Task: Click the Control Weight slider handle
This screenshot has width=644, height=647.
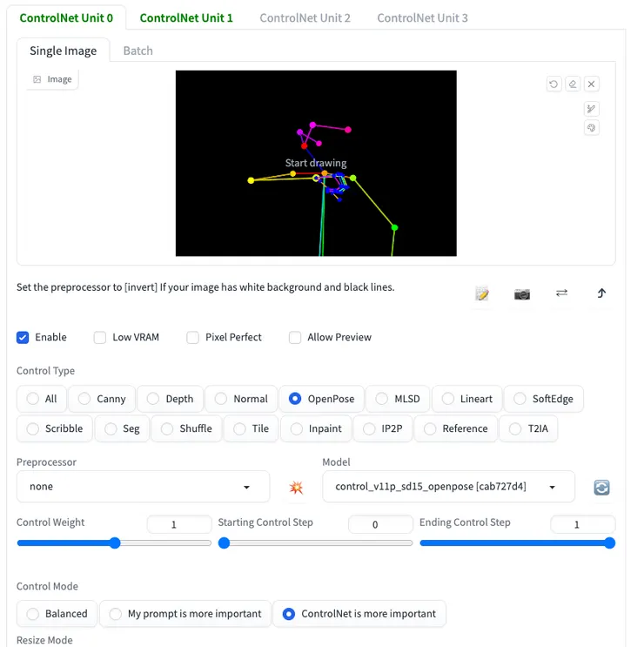Action: tap(114, 543)
